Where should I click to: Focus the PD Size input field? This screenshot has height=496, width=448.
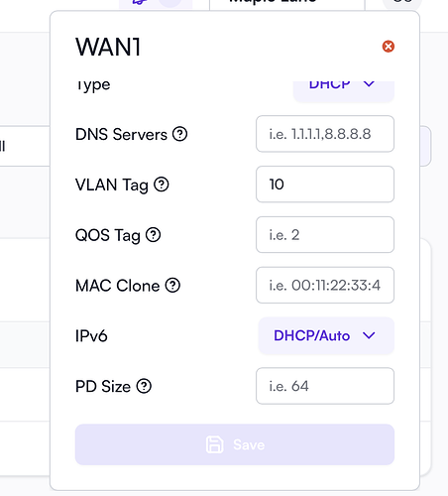coord(325,386)
